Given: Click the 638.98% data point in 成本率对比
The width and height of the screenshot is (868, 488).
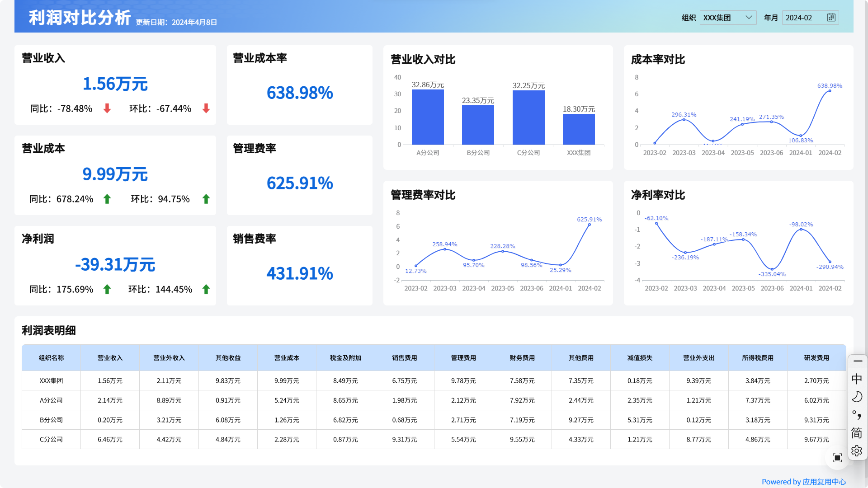Looking at the screenshot, I should (x=830, y=91).
